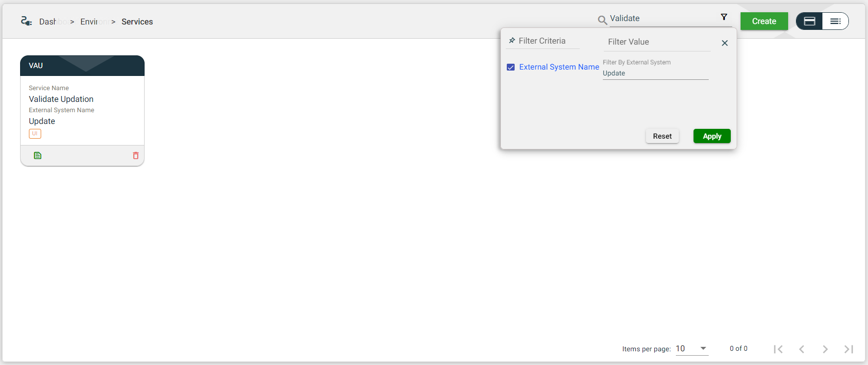Click the pin icon beside Filter Criteria
Image resolution: width=868 pixels, height=365 pixels.
click(512, 41)
